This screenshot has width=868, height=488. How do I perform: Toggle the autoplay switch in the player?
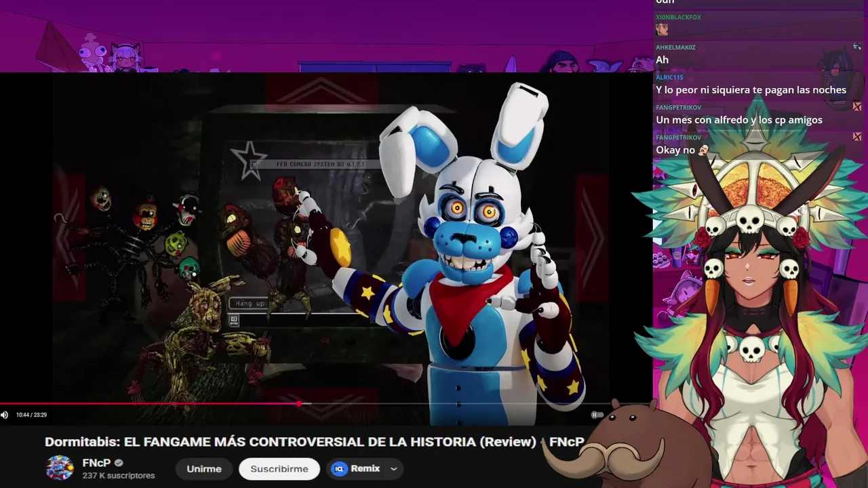click(597, 415)
